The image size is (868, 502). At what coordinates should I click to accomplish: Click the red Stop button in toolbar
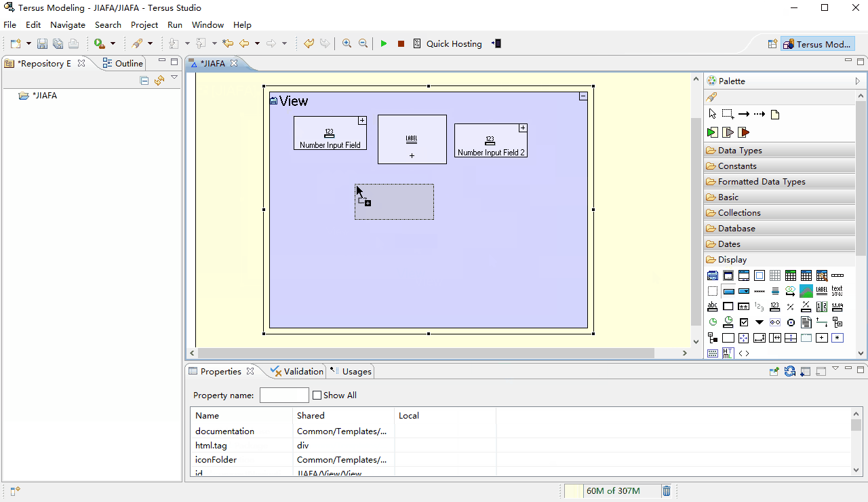[401, 43]
